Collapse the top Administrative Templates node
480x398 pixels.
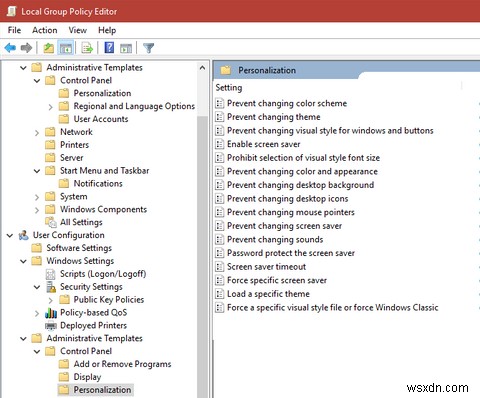tap(23, 68)
